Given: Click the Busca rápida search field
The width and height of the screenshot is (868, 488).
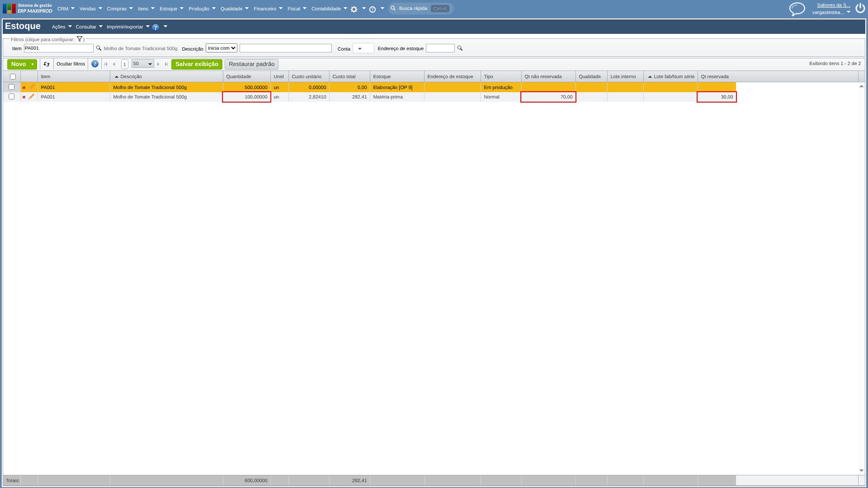Looking at the screenshot, I should pyautogui.click(x=421, y=9).
